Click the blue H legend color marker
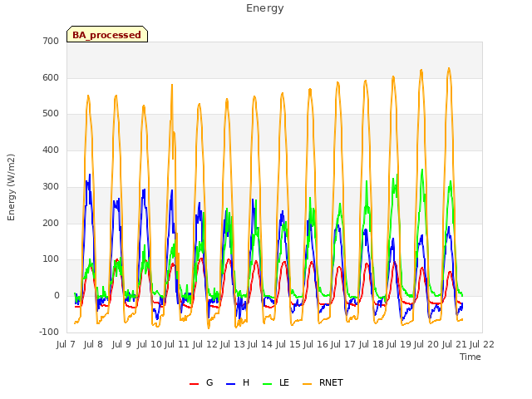The image size is (532, 399). pyautogui.click(x=230, y=384)
